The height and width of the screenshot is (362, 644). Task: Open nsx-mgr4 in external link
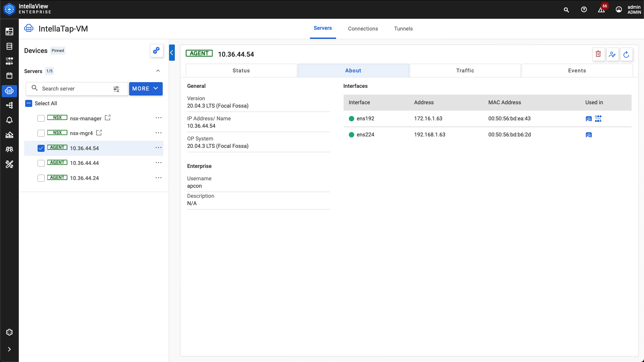pos(99,132)
